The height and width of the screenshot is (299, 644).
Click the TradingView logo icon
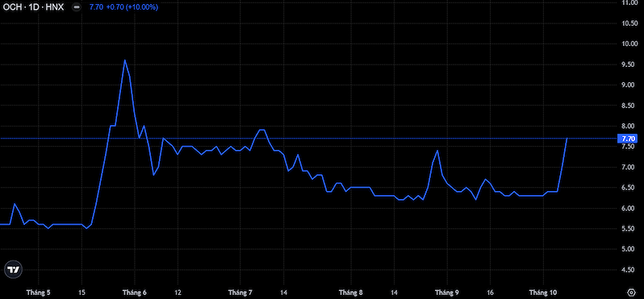pos(13,269)
